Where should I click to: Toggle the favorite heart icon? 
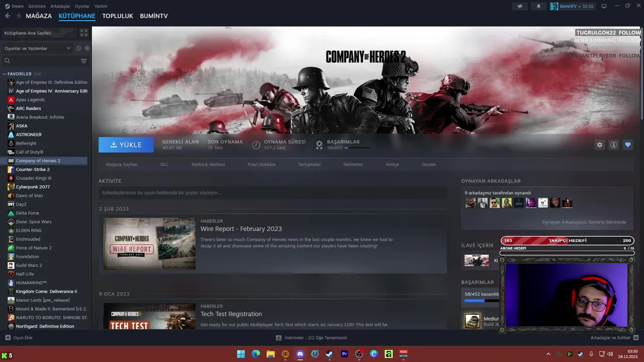click(x=627, y=145)
